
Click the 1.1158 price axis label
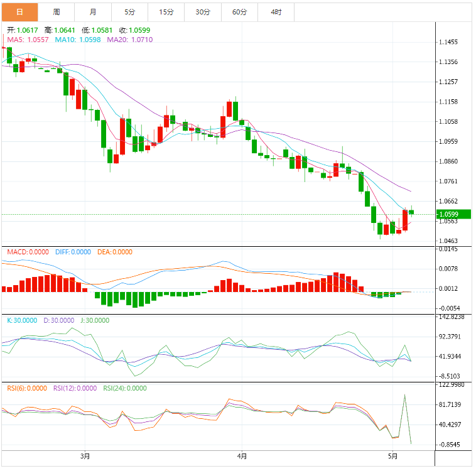[x=448, y=102]
